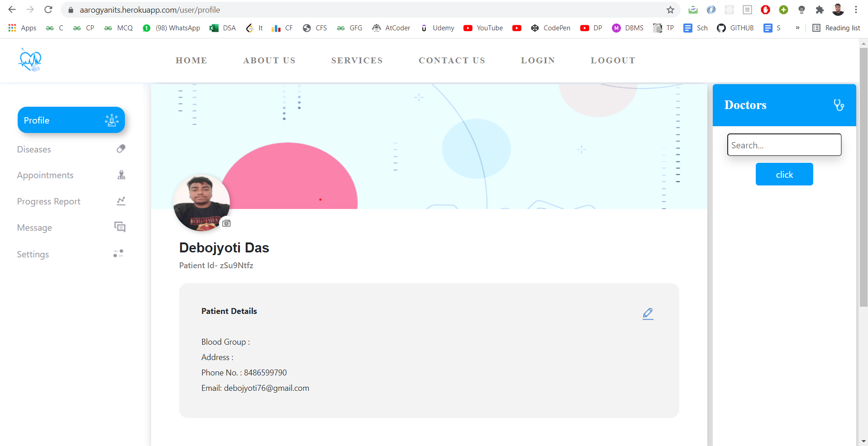Click the toggle icon beside Settings
The height and width of the screenshot is (446, 868).
pyautogui.click(x=119, y=254)
